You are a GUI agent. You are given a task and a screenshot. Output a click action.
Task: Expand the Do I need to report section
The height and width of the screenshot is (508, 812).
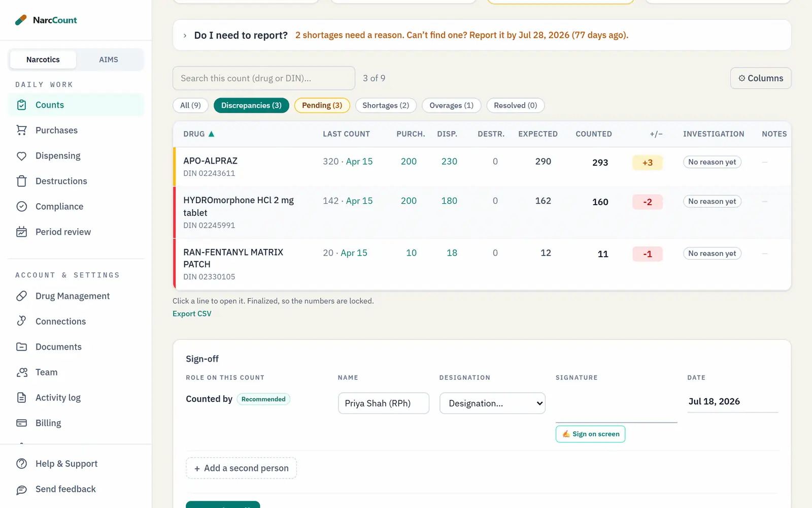pos(185,36)
